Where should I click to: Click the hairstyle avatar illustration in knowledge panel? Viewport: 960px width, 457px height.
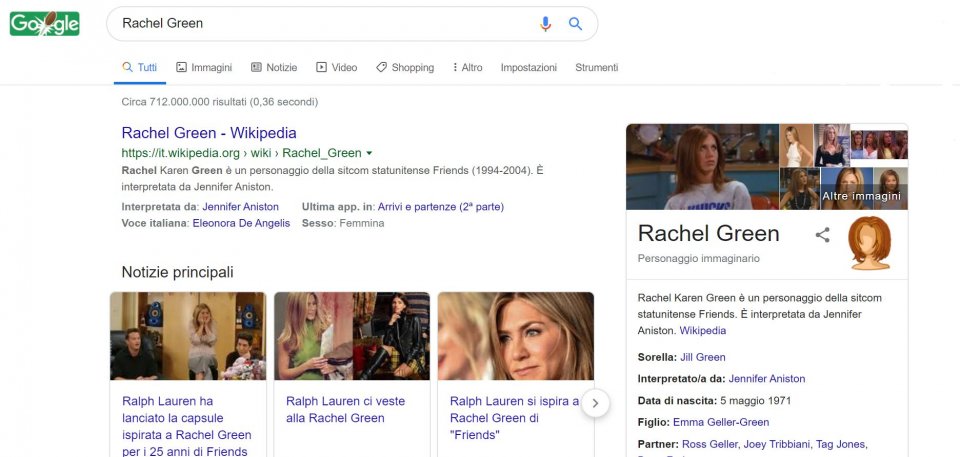[869, 243]
